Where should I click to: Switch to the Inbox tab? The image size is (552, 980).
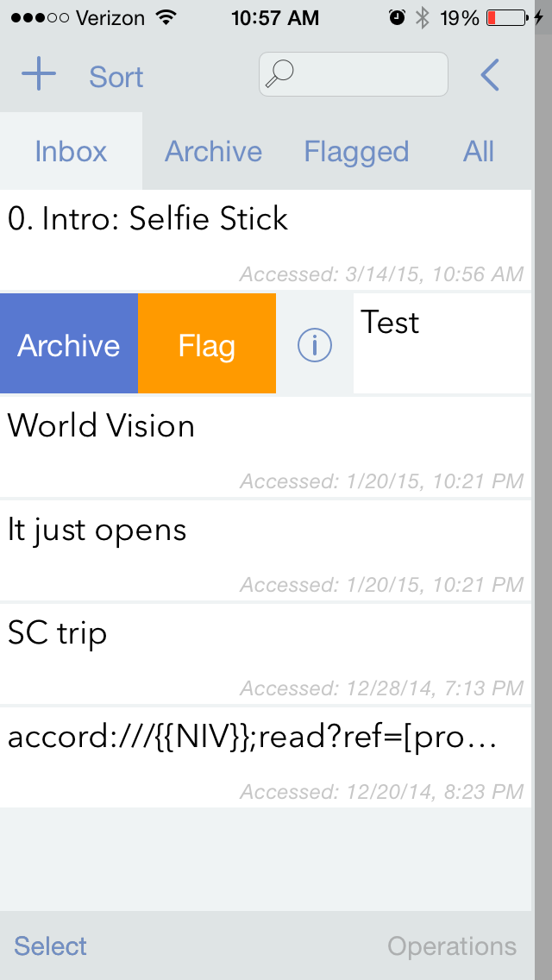(x=71, y=152)
